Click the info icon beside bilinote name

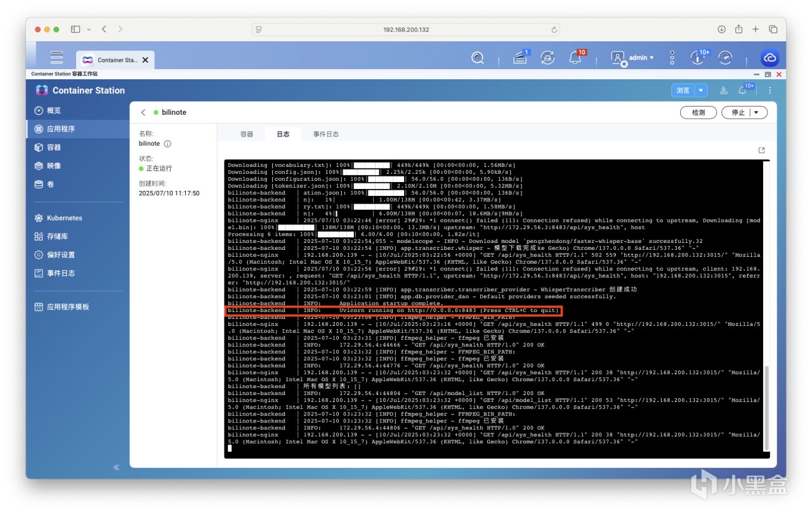(167, 144)
